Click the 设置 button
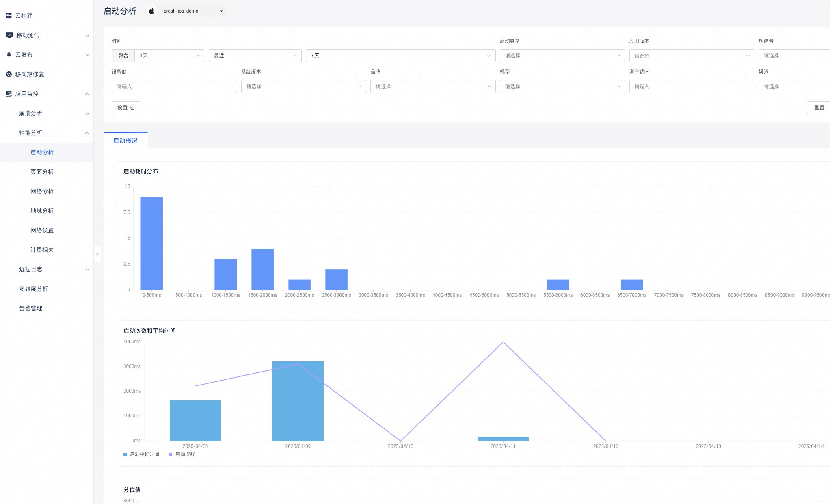The width and height of the screenshot is (830, 504). (x=126, y=108)
